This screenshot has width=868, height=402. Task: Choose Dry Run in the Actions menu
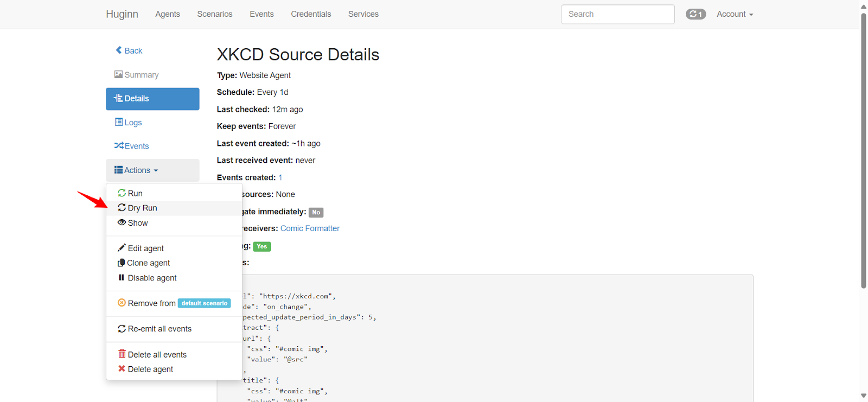[174, 208]
